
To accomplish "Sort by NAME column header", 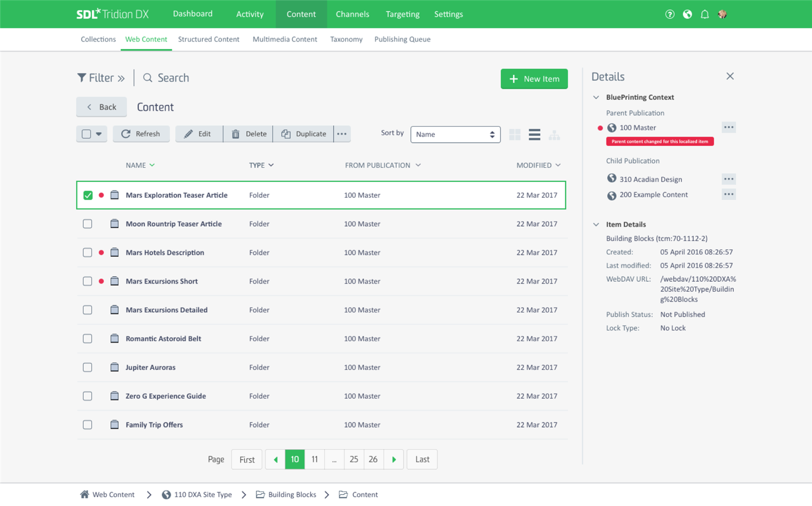I will click(x=140, y=165).
